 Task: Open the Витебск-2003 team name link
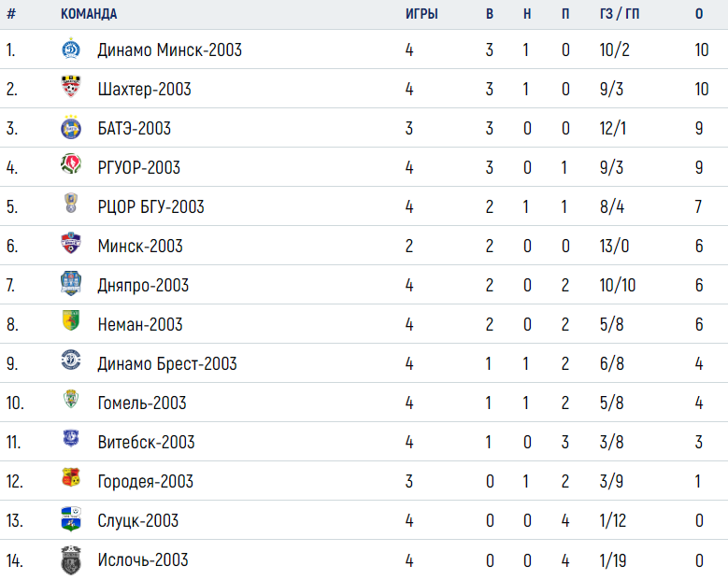[x=146, y=442]
